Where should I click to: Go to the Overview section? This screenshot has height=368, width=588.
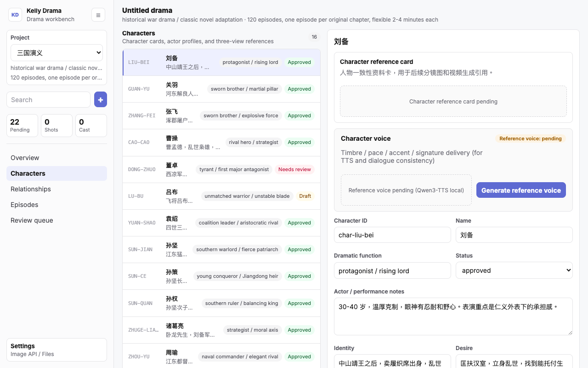(x=57, y=158)
